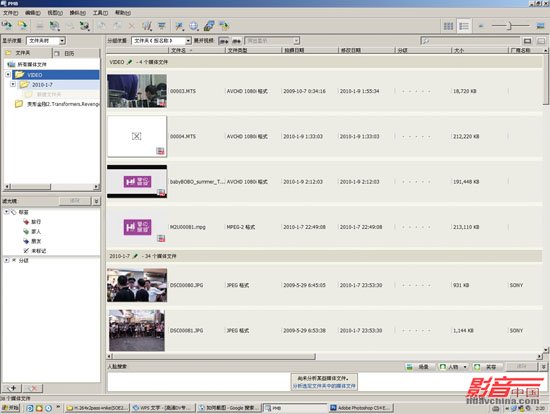Click the blue globe map view icon

point(194,26)
